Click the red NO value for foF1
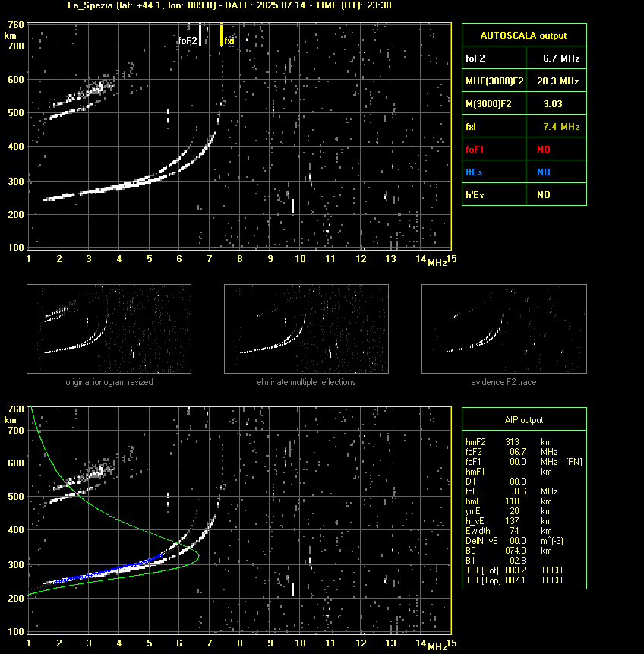The height and width of the screenshot is (654, 644). click(544, 150)
